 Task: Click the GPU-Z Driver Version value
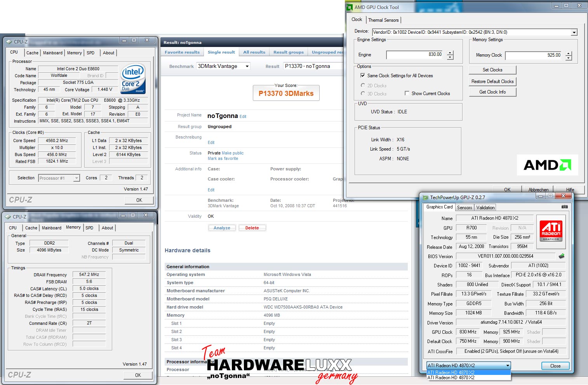pos(511,322)
